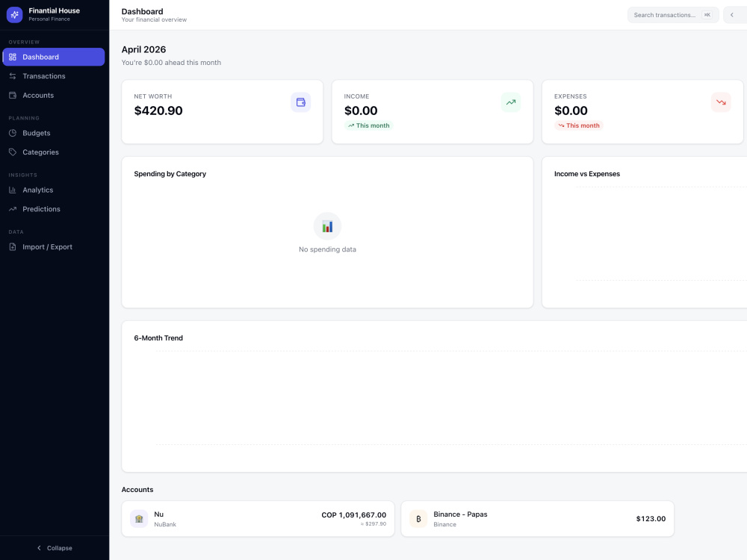747x560 pixels.
Task: Click the Transactions arrows icon
Action: tap(13, 75)
